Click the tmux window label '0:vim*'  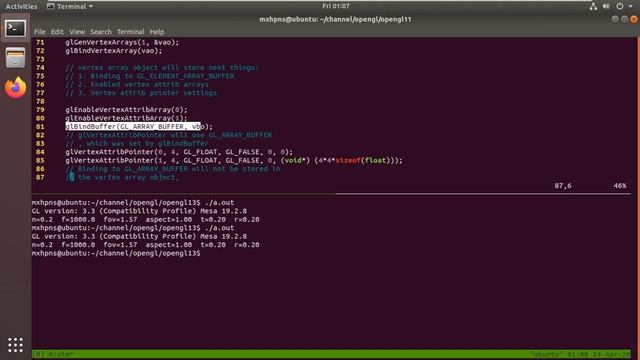[x=61, y=354]
